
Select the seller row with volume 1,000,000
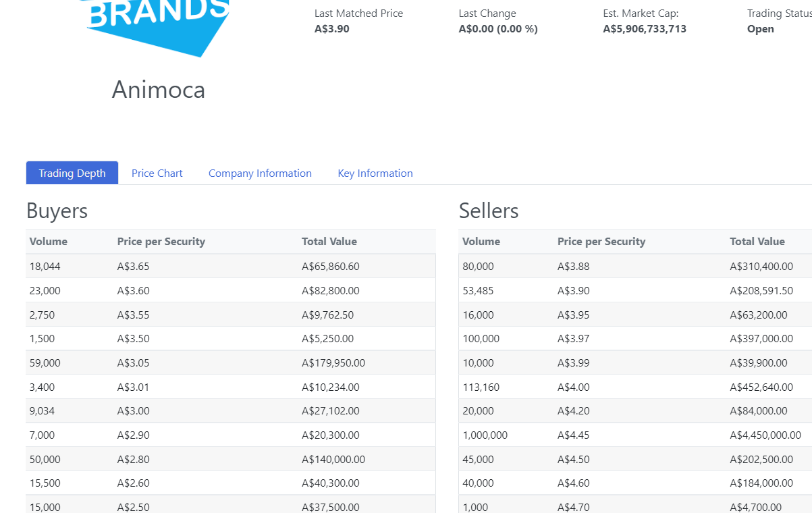point(635,435)
